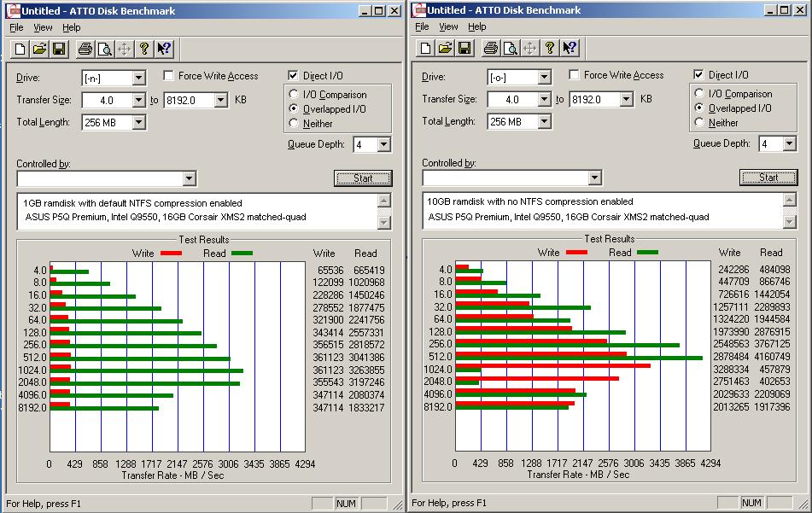Click the context help arrow icon in left window
The height and width of the screenshot is (513, 812).
165,49
